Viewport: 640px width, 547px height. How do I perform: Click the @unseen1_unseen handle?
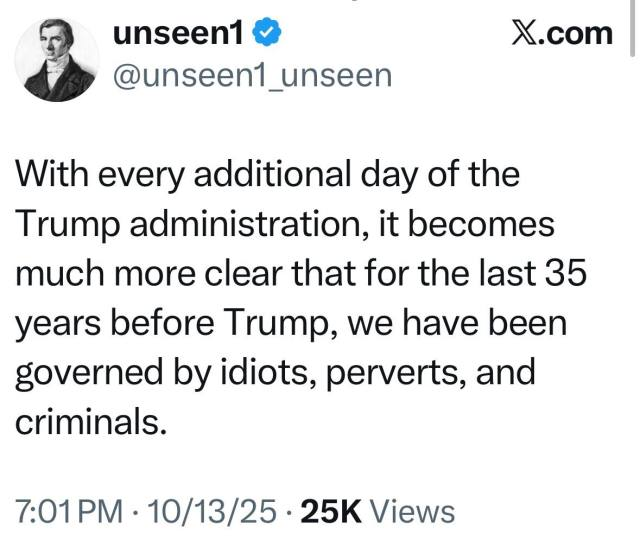(254, 76)
